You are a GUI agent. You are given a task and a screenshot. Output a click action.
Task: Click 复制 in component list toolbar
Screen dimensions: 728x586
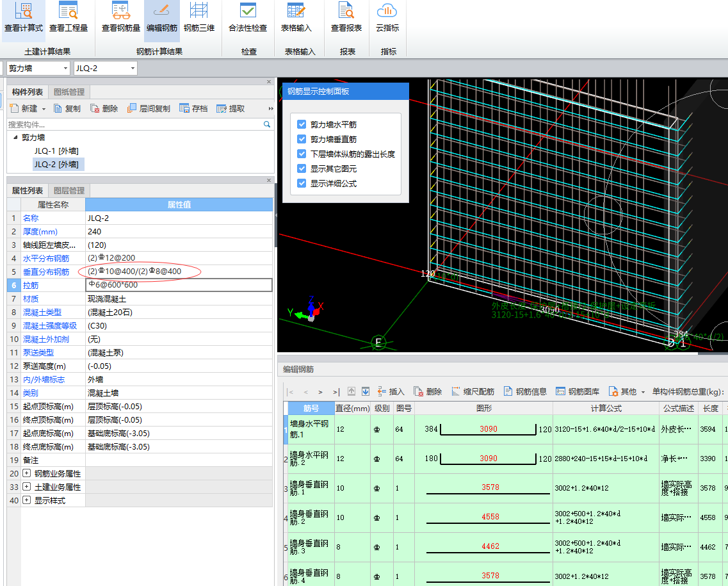(67, 109)
